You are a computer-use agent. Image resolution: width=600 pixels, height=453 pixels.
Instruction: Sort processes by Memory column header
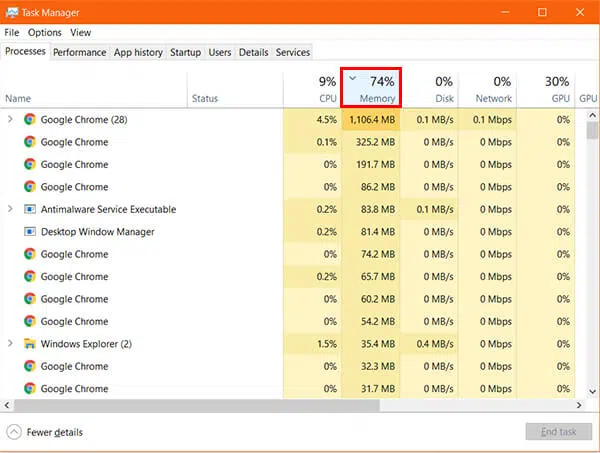coord(371,88)
